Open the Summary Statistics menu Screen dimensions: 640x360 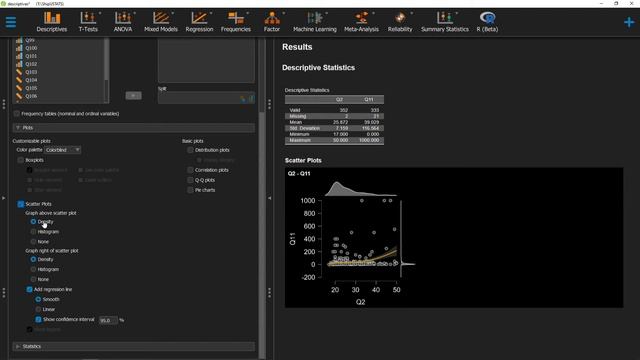point(445,22)
